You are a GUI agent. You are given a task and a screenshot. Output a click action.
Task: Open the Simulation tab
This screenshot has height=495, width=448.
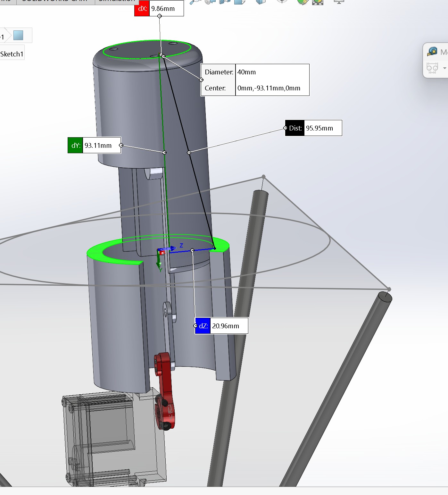[x=117, y=1]
